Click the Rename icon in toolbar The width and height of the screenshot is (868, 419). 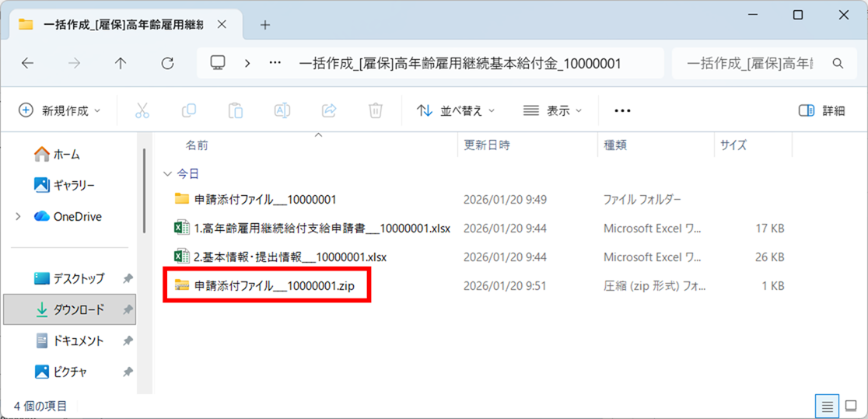(x=282, y=110)
